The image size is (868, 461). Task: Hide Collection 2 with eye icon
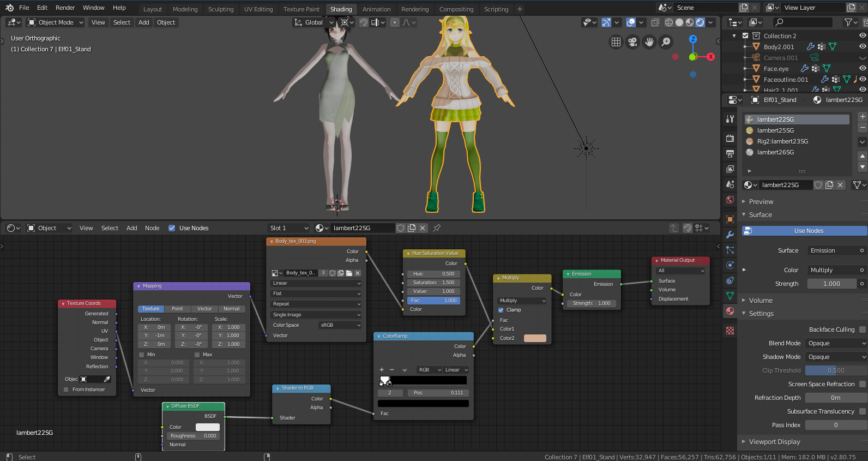(x=863, y=35)
